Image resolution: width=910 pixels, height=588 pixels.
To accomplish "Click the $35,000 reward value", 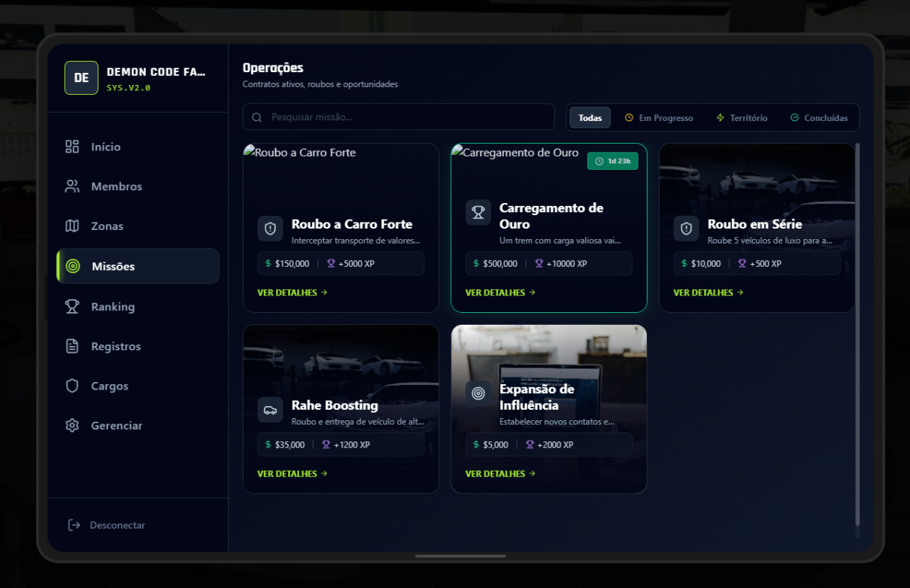I will point(290,445).
